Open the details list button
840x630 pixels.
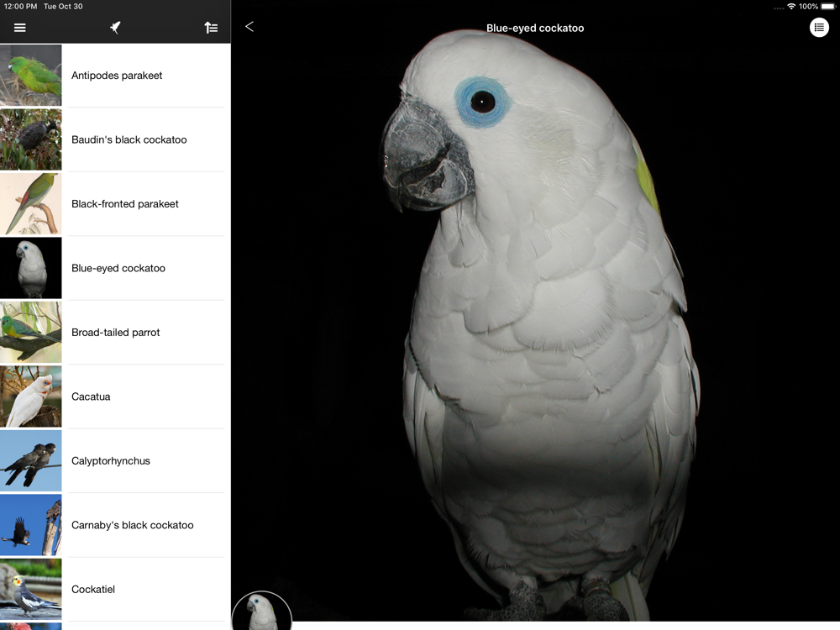(819, 28)
